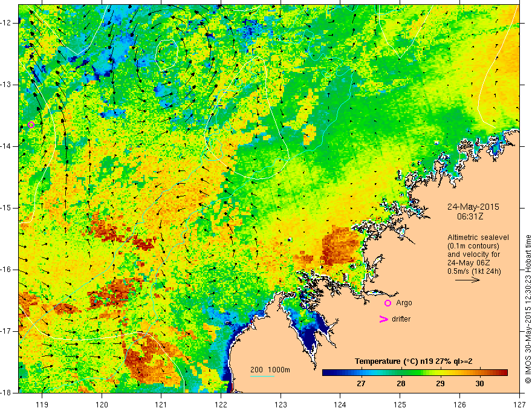532x411 pixels.
Task: Click the 'Argo' legend label
Action: pos(404,303)
